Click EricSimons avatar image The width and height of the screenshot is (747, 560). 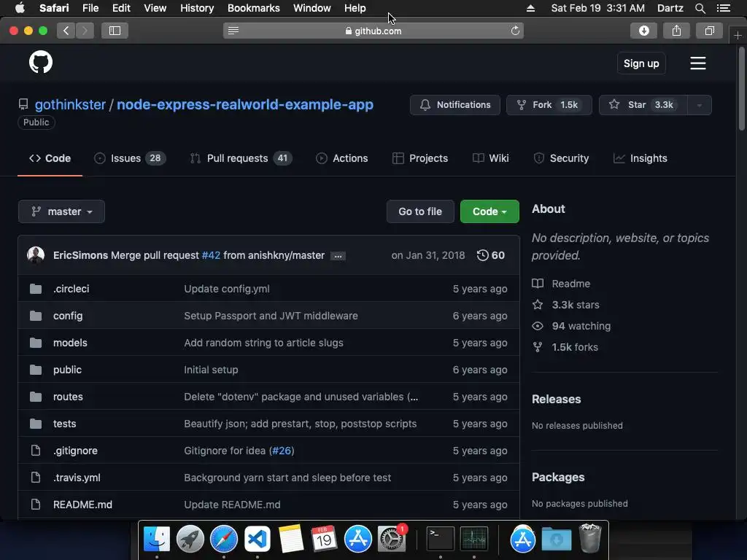(x=36, y=255)
